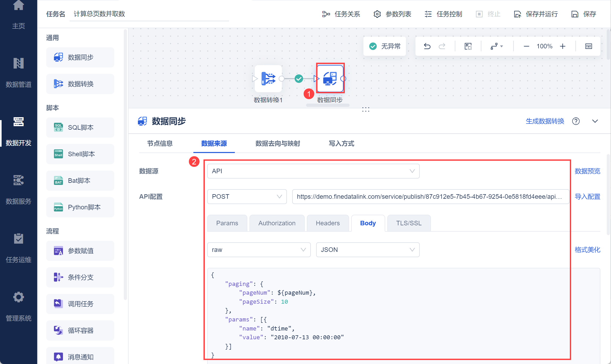Image resolution: width=611 pixels, height=364 pixels.
Task: Click the 格式美化 link
Action: click(x=587, y=250)
